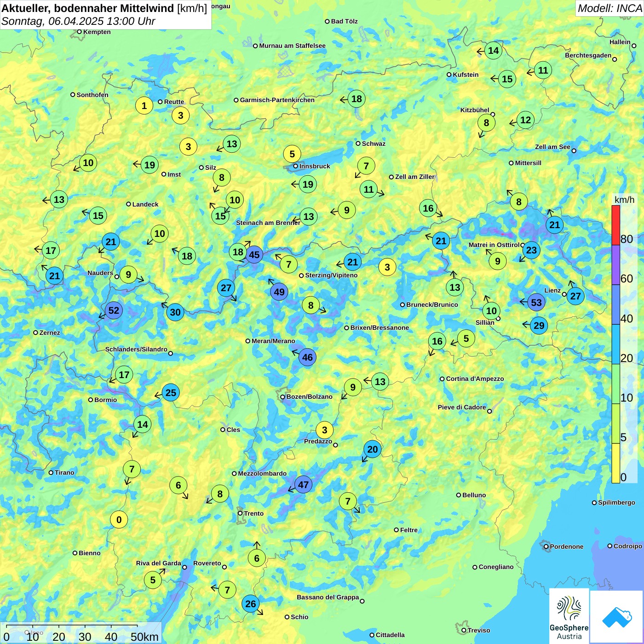
Task: Click the Bozen/Bolzano city label
Action: tap(309, 397)
